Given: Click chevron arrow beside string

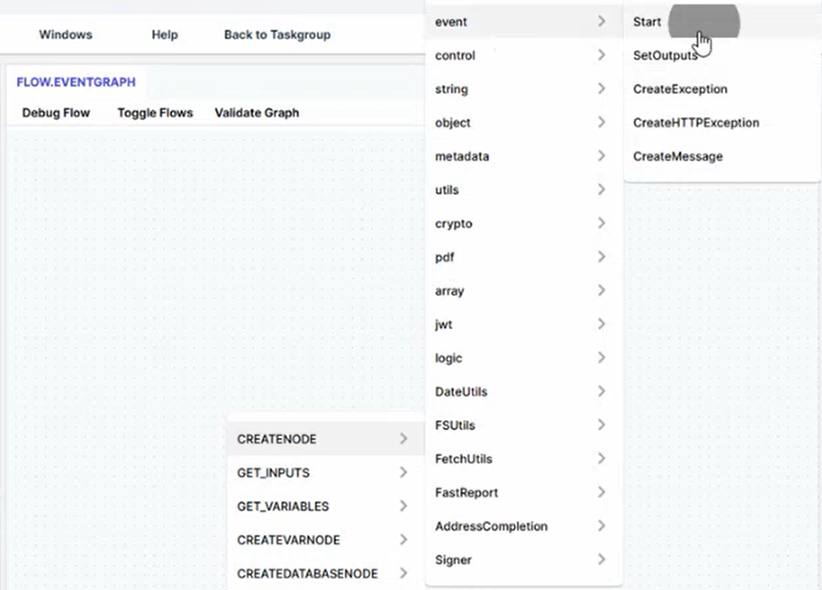Looking at the screenshot, I should [601, 88].
